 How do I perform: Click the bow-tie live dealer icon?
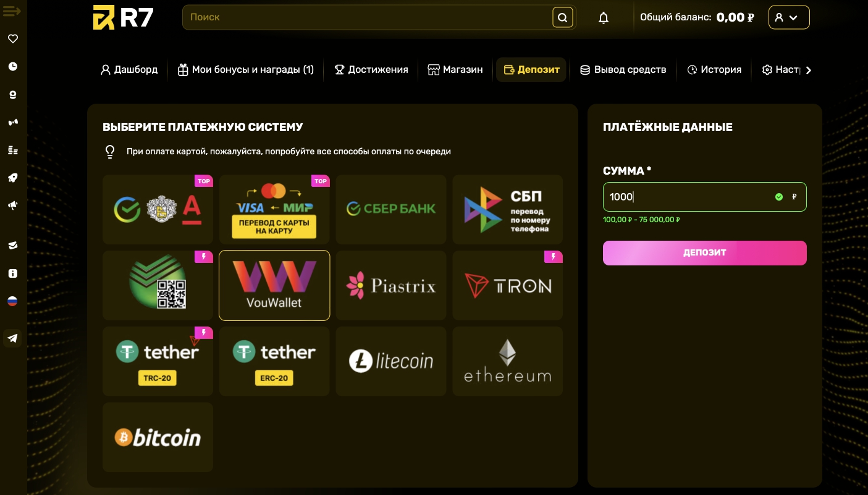pyautogui.click(x=12, y=122)
